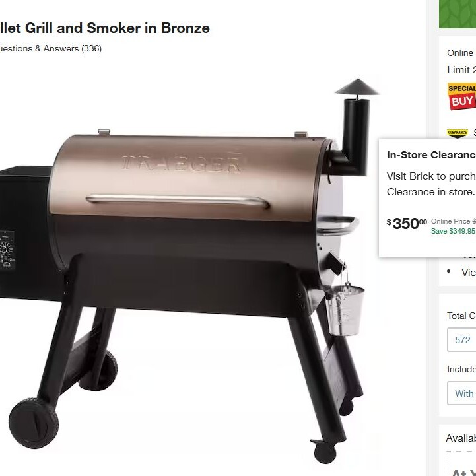476x476 pixels.
Task: Click the $350.00 in-store clearance price
Action: click(407, 224)
